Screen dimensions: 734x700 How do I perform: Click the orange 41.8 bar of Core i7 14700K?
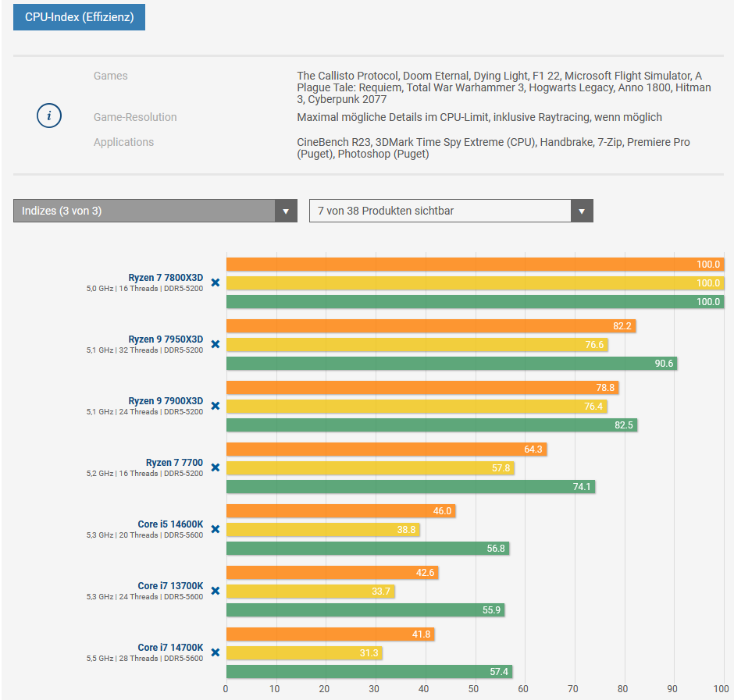point(330,634)
